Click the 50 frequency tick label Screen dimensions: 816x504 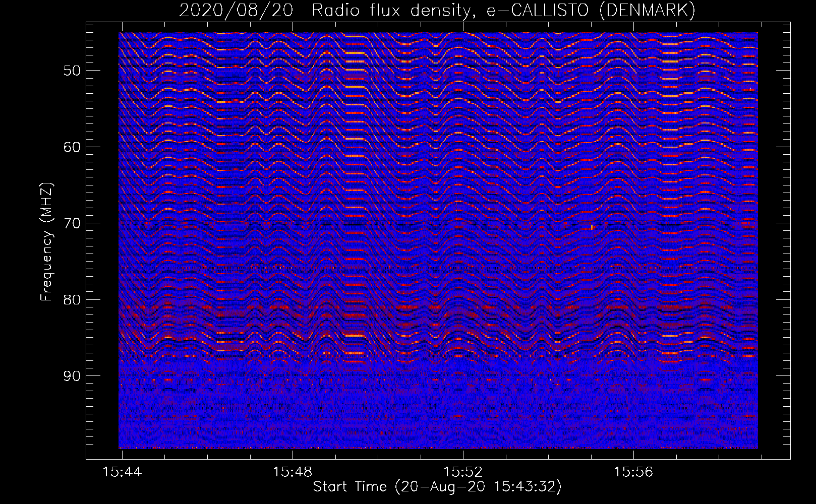pyautogui.click(x=72, y=71)
